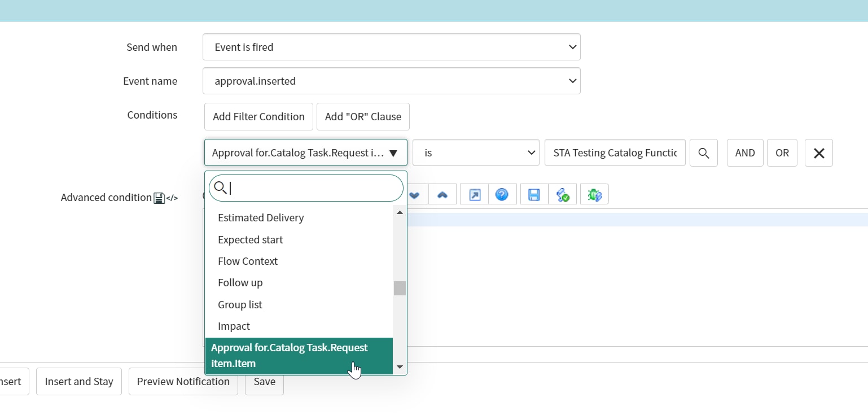
Task: Open the Send when dropdown
Action: coord(392,47)
